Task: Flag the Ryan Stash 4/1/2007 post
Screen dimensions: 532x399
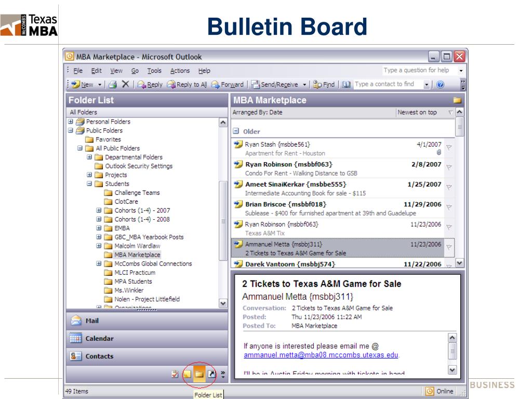Action: click(x=449, y=147)
